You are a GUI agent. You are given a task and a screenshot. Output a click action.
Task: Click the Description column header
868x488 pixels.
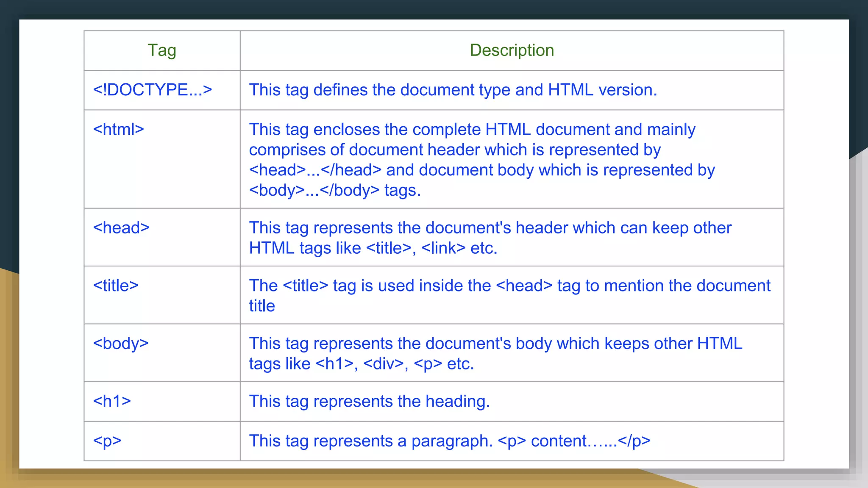[512, 50]
